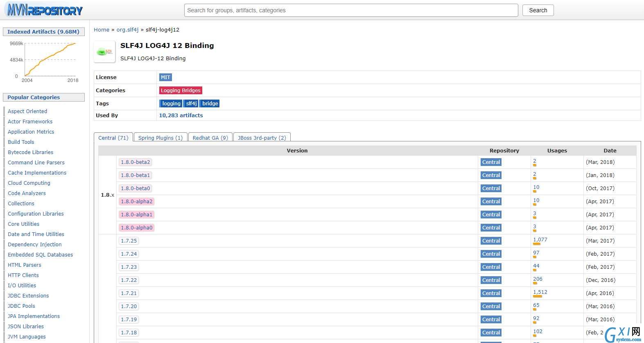Open the Home breadcrumb link
This screenshot has width=644, height=343.
coord(102,30)
